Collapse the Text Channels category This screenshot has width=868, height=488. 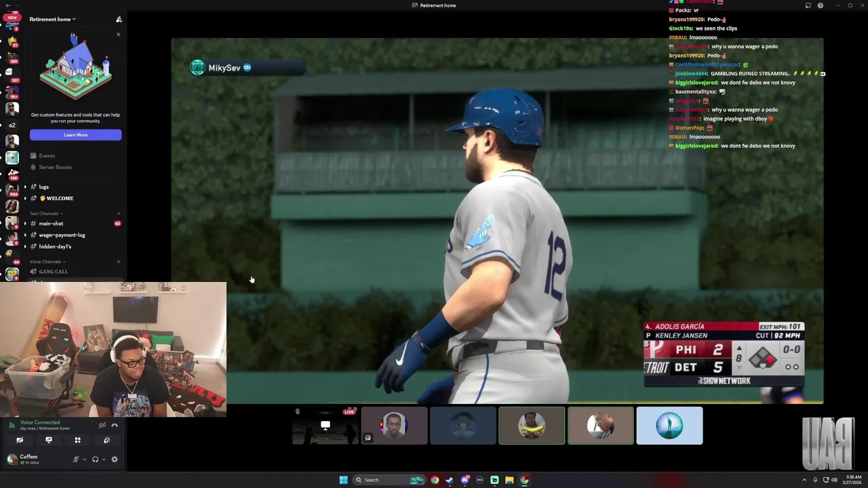click(46, 213)
